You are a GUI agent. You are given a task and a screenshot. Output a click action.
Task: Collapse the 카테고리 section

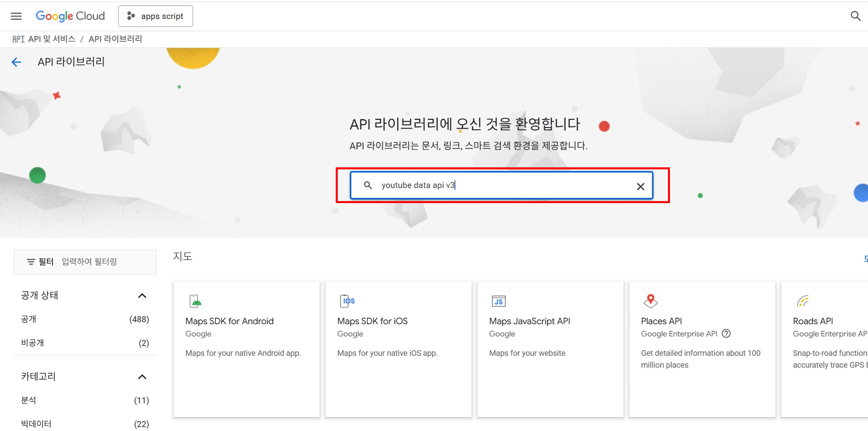(x=142, y=377)
